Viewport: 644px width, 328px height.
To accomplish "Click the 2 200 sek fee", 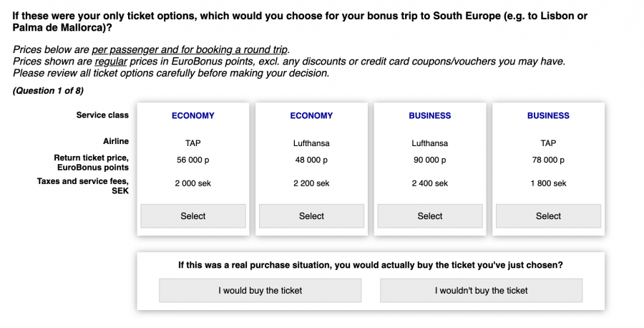I will tap(311, 184).
